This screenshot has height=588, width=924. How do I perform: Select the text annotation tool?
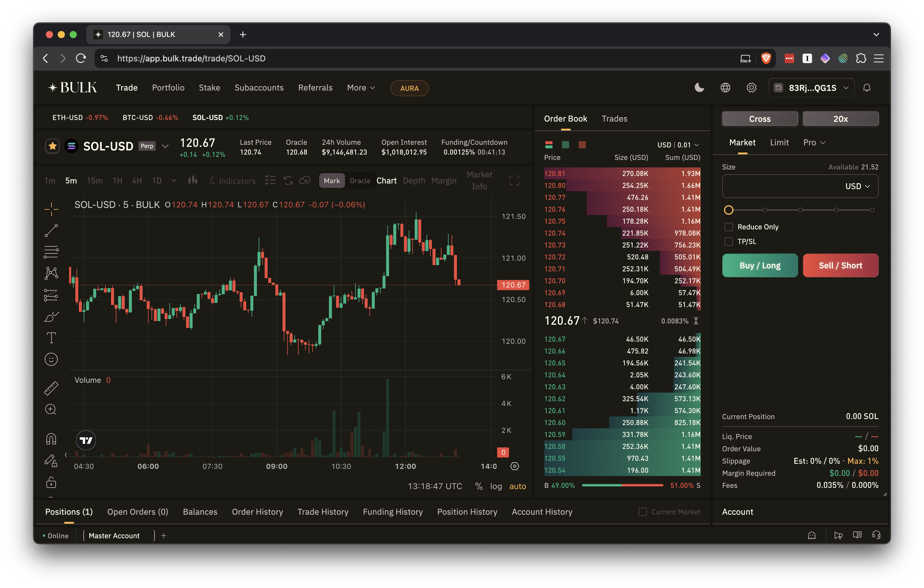tap(51, 338)
